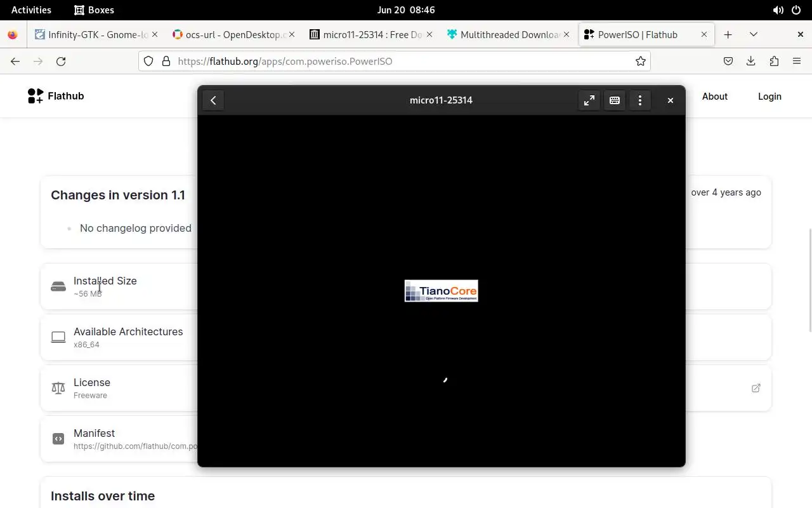Open keyboard shortcuts menu in Boxes
Viewport: 812px width, 508px height.
(x=615, y=100)
